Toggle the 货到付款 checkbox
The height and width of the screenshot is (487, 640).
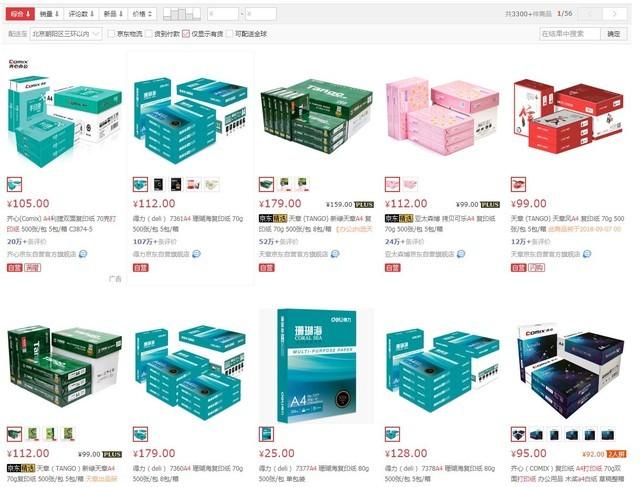click(149, 34)
